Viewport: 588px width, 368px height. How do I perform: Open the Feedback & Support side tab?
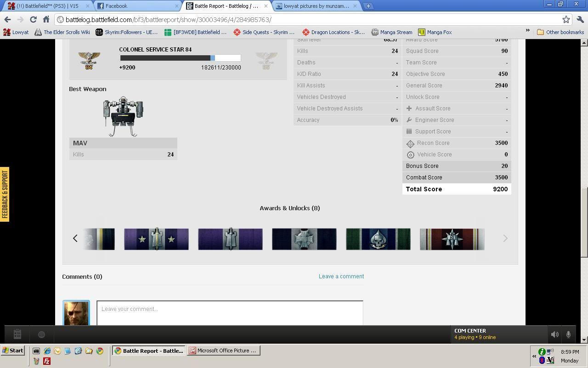click(x=5, y=194)
